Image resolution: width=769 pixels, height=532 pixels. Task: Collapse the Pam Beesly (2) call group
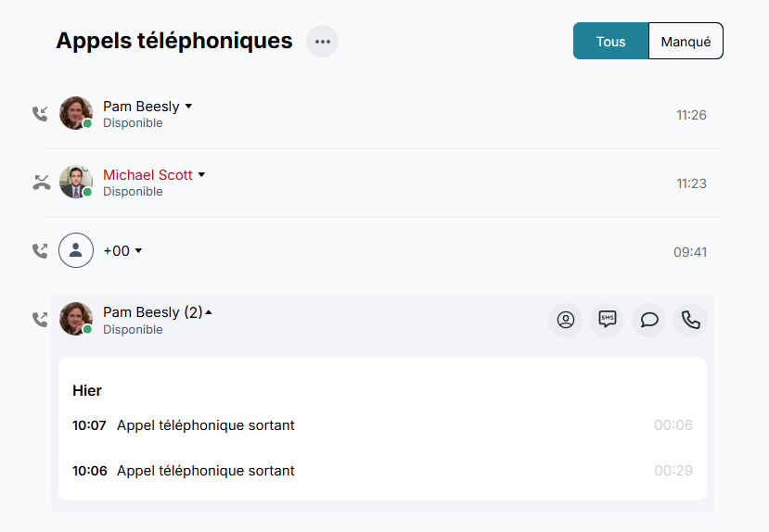point(209,313)
